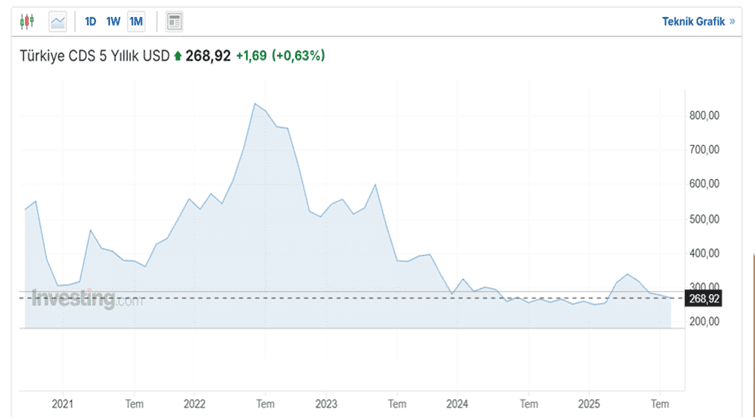Click the 200,00 label on price axis

(x=705, y=323)
